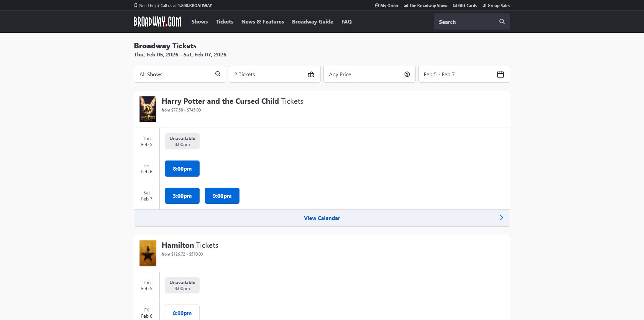Open the Group Sales page
644x320 pixels.
pos(496,6)
